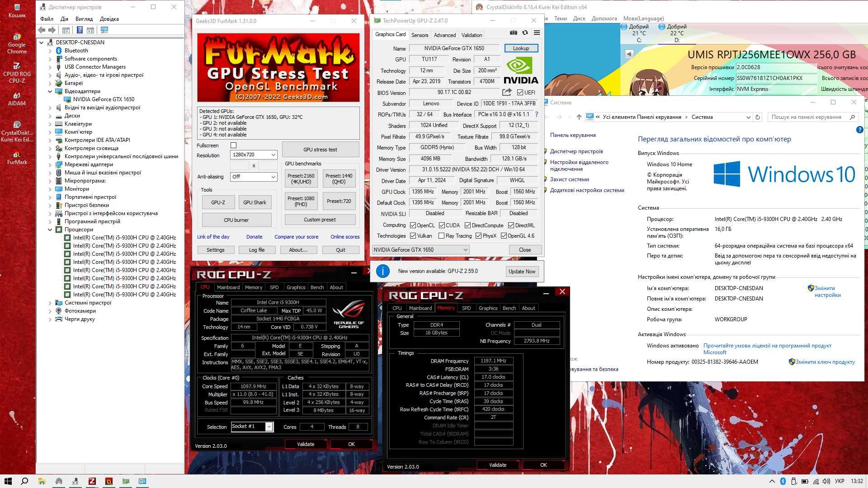Toggle the OpenCL checkbox in GPU-Z

point(413,225)
